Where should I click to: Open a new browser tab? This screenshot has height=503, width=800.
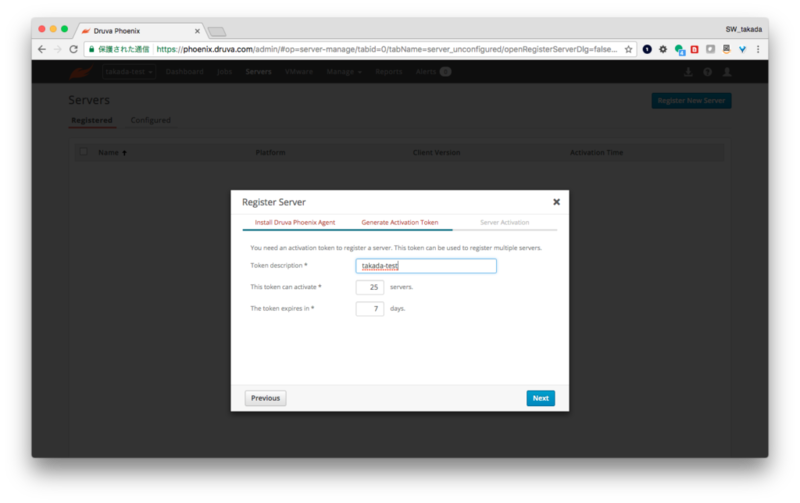coord(217,32)
